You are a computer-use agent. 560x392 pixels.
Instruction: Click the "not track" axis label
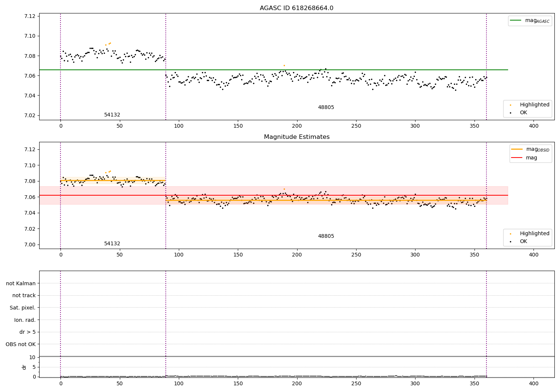click(24, 295)
